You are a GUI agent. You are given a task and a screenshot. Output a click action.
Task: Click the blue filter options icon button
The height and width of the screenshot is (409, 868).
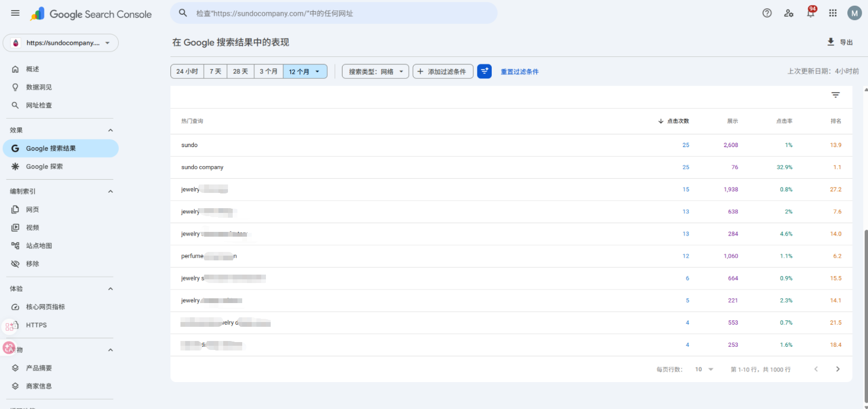(484, 71)
